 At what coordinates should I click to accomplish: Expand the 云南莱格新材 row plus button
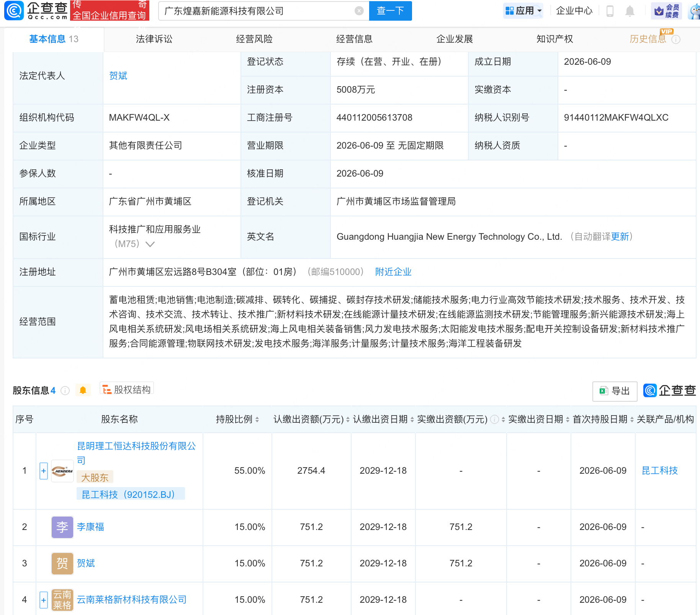(x=44, y=600)
